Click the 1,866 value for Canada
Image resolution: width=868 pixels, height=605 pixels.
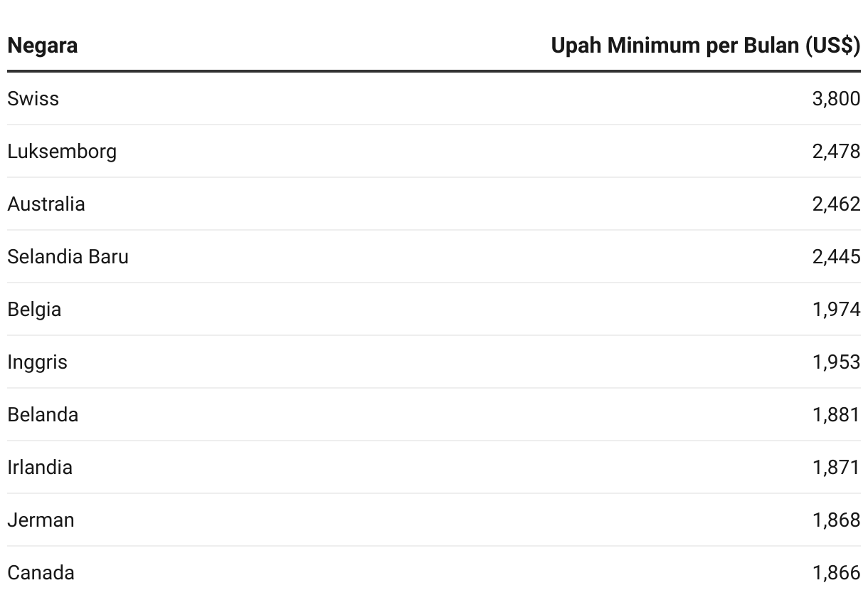(x=836, y=572)
